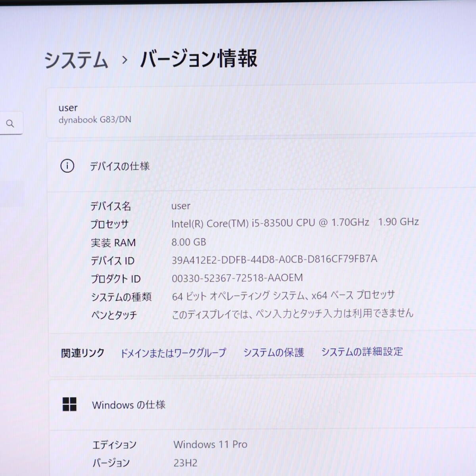Select the バージョン情報 page title
Image resolution: width=476 pixels, height=476 pixels.
[198, 59]
